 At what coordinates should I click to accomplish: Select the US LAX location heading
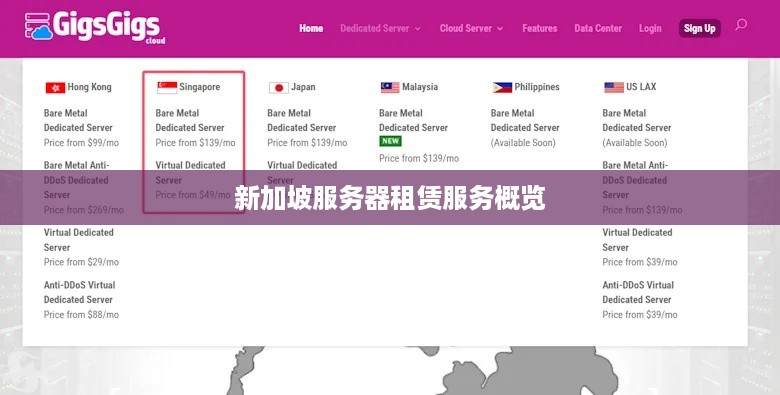tap(641, 87)
